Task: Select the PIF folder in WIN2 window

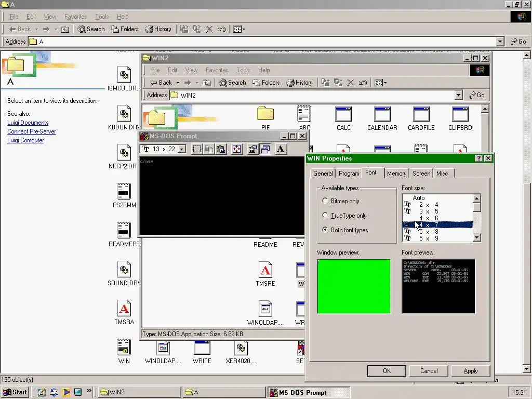Action: tap(265, 118)
